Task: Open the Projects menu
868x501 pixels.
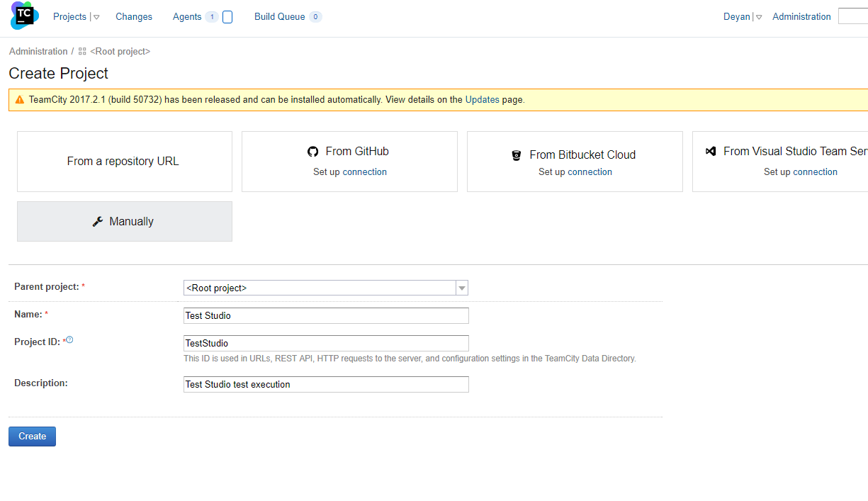Action: 69,16
